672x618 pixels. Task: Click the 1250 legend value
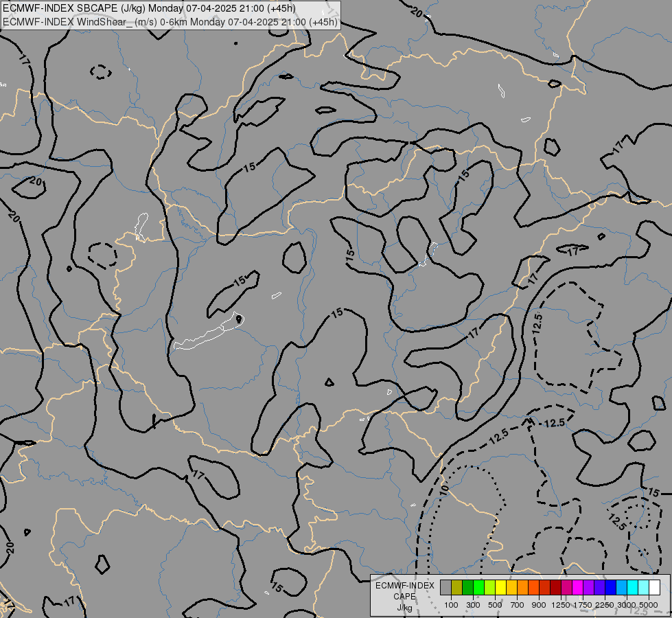[561, 605]
